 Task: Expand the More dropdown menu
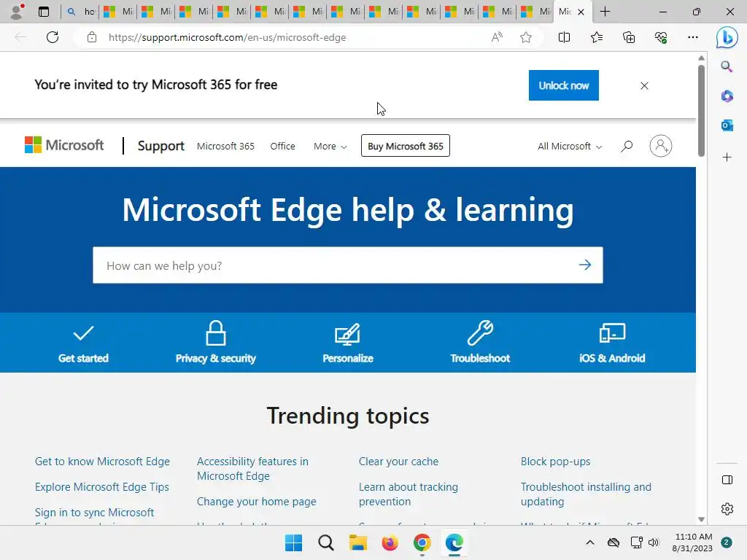point(330,146)
